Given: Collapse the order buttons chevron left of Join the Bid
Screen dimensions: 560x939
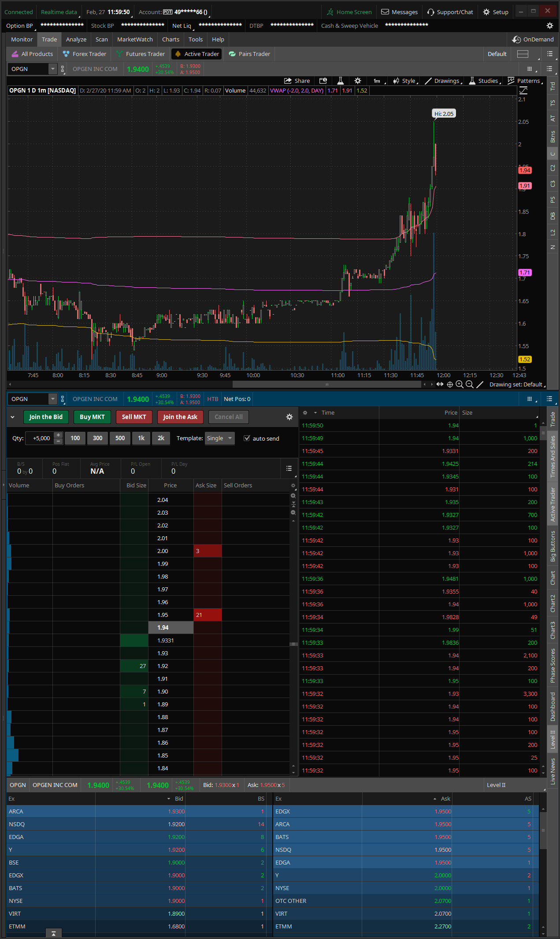Looking at the screenshot, I should click(x=12, y=417).
